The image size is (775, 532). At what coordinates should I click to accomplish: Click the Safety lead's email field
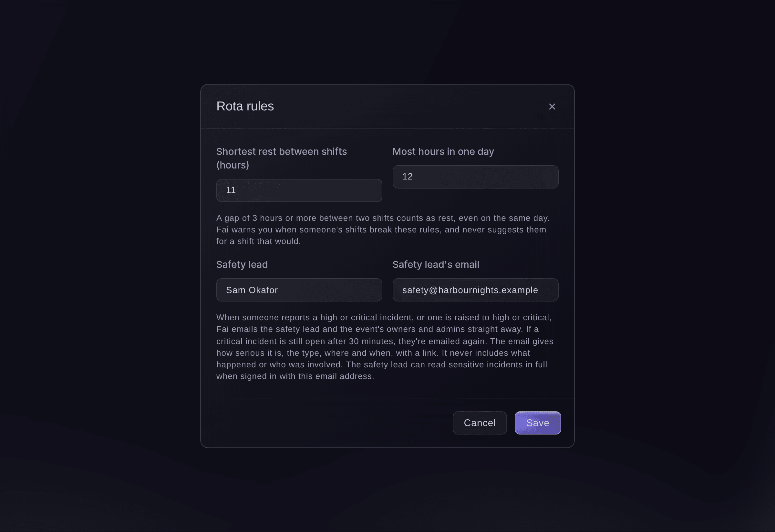[x=475, y=290]
